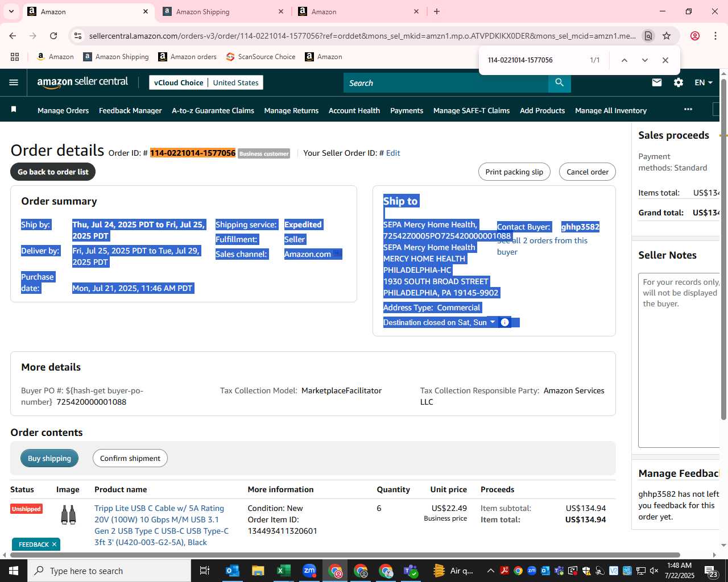Switch to the Amazon Shipping browser tab
728x582 pixels.
click(224, 11)
